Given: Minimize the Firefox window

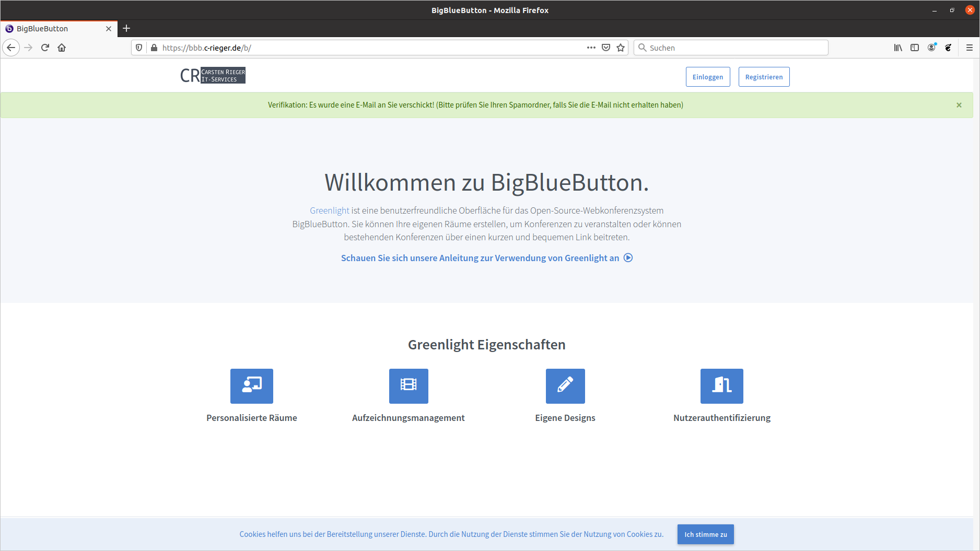Looking at the screenshot, I should coord(935,10).
